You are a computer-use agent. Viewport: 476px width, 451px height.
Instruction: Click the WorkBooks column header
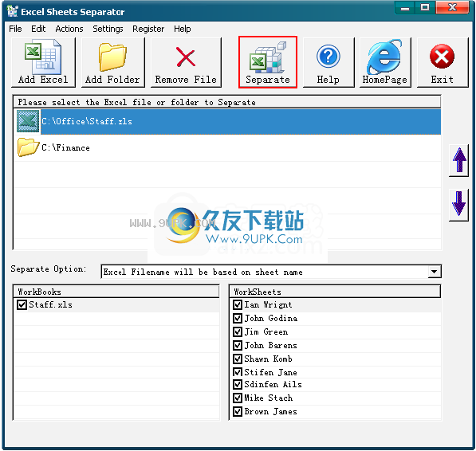pos(116,292)
